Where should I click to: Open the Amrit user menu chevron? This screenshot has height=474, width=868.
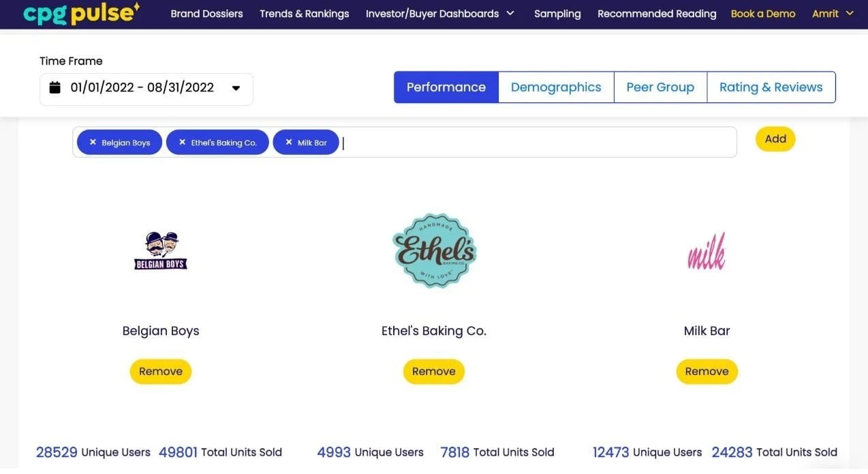click(x=850, y=13)
